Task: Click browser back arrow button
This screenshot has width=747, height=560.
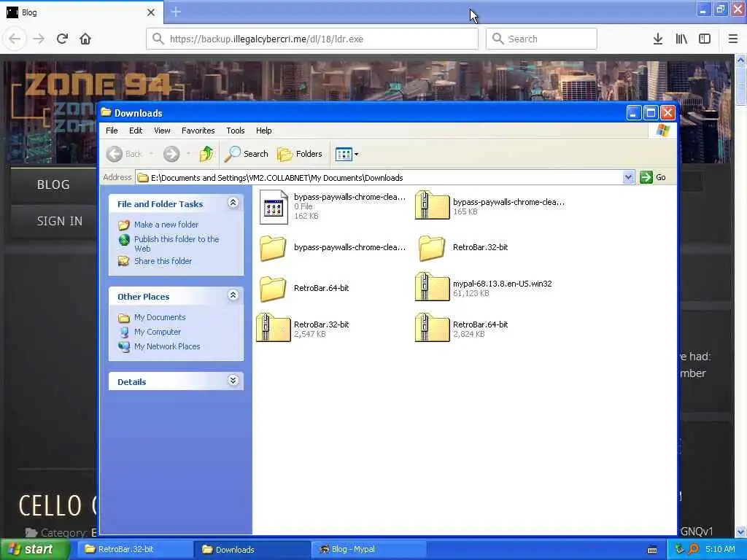Action: [x=15, y=39]
